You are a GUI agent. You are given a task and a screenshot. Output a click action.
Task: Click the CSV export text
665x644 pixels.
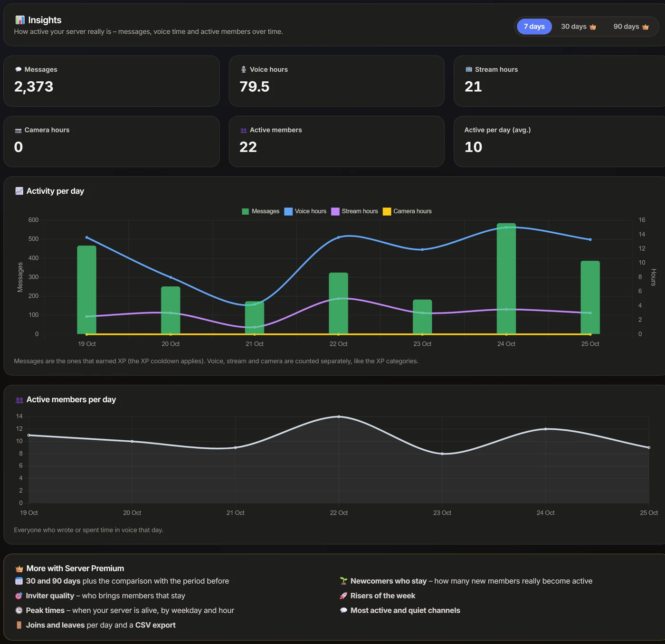tap(155, 625)
